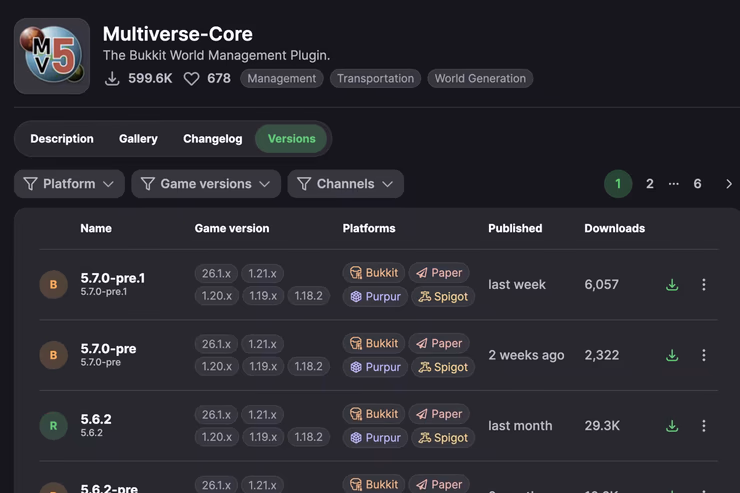Click the beta badge of 5.7.0-pre
Viewport: 740px width, 493px height.
point(53,355)
